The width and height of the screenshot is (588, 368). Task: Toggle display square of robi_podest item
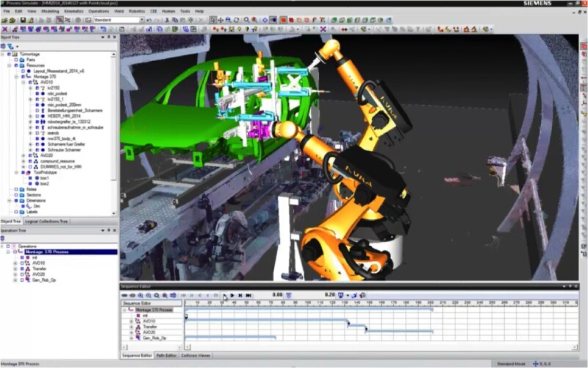point(37,93)
